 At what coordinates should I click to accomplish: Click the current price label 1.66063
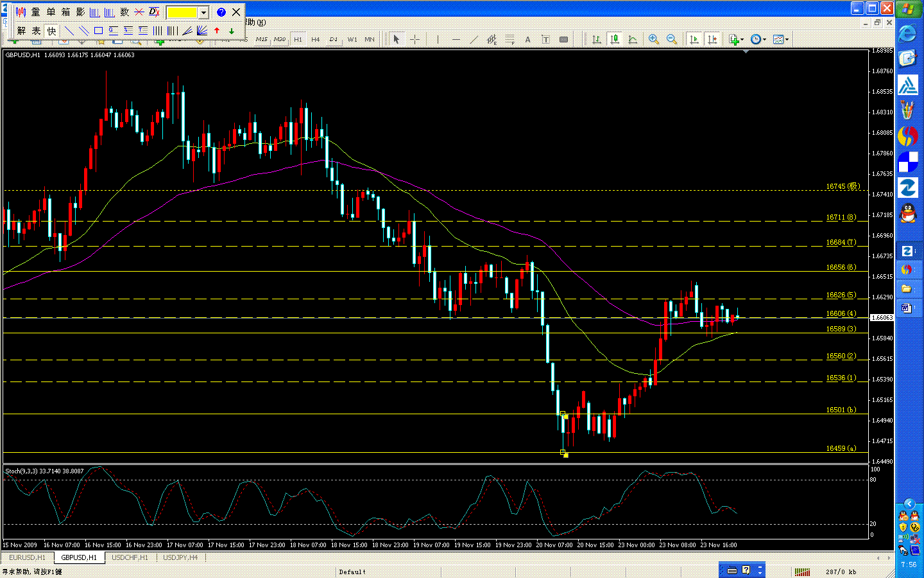point(882,318)
